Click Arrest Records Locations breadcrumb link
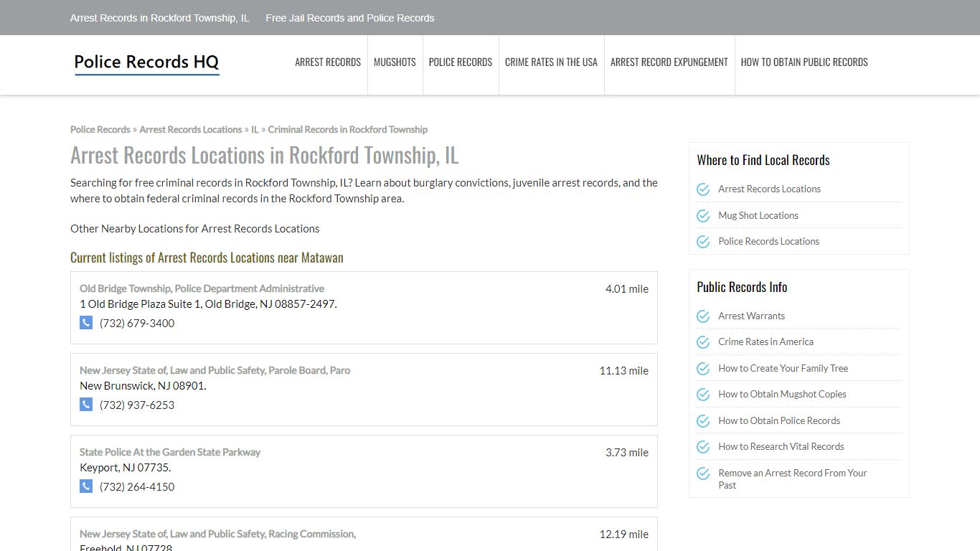The image size is (980, 551). [x=191, y=130]
